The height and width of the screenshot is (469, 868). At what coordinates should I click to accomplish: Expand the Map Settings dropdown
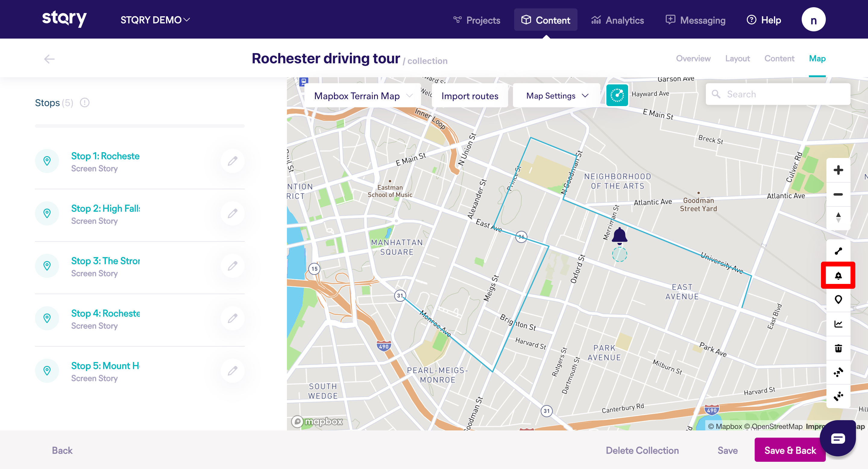(x=557, y=96)
